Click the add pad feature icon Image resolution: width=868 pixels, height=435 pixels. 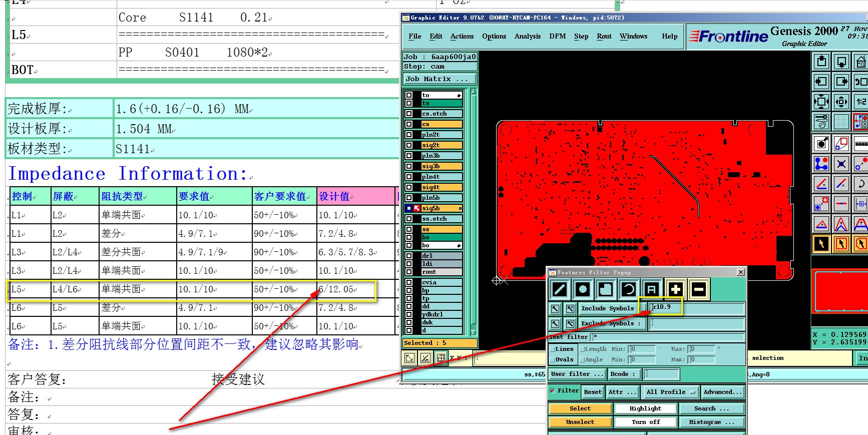pyautogui.click(x=821, y=144)
